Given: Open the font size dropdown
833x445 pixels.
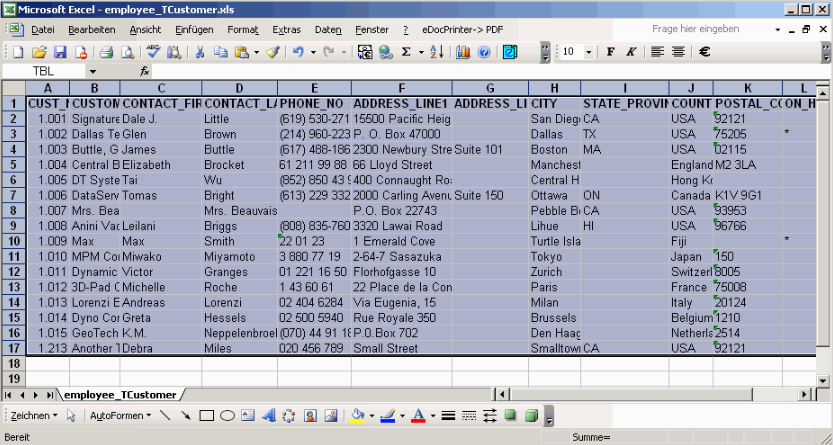Looking at the screenshot, I should coord(589,51).
